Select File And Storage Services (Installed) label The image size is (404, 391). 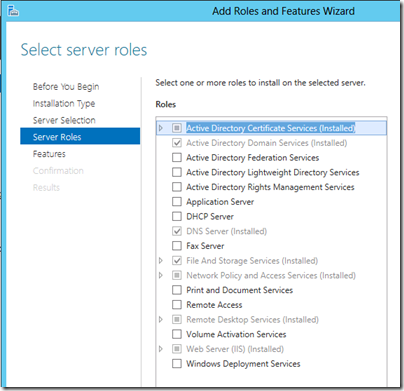pos(252,261)
